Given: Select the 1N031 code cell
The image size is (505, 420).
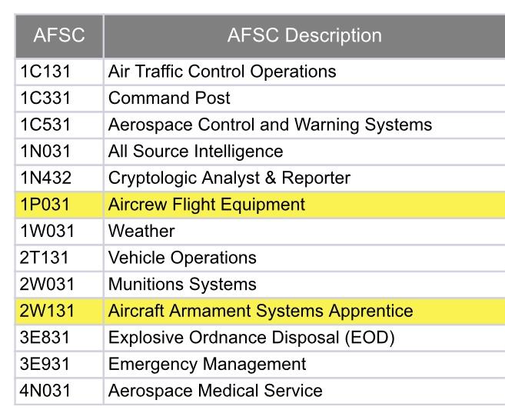Looking at the screenshot, I should (45, 152).
